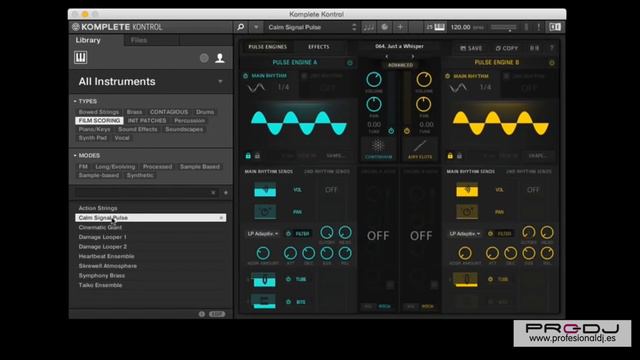
Task: Open Engine A LP Adaptive filter dropdown
Action: (x=263, y=234)
